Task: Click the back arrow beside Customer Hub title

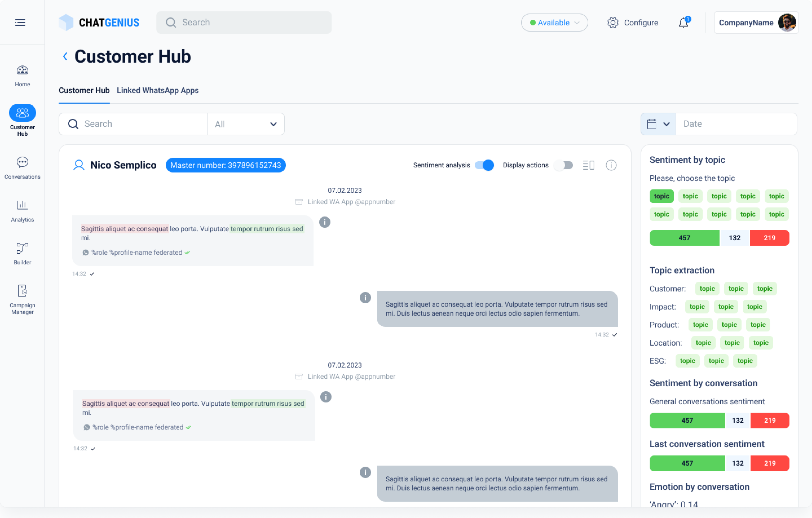Action: [65, 56]
